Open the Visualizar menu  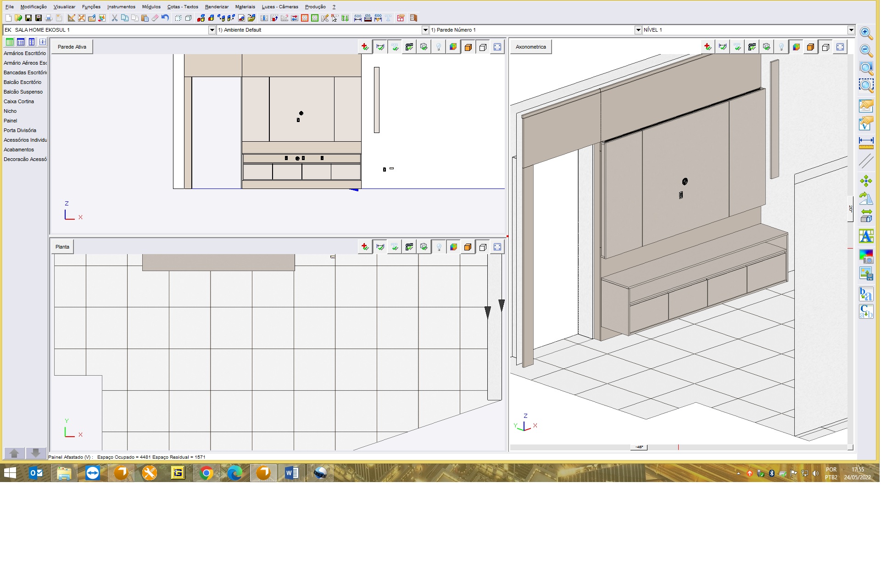point(64,6)
